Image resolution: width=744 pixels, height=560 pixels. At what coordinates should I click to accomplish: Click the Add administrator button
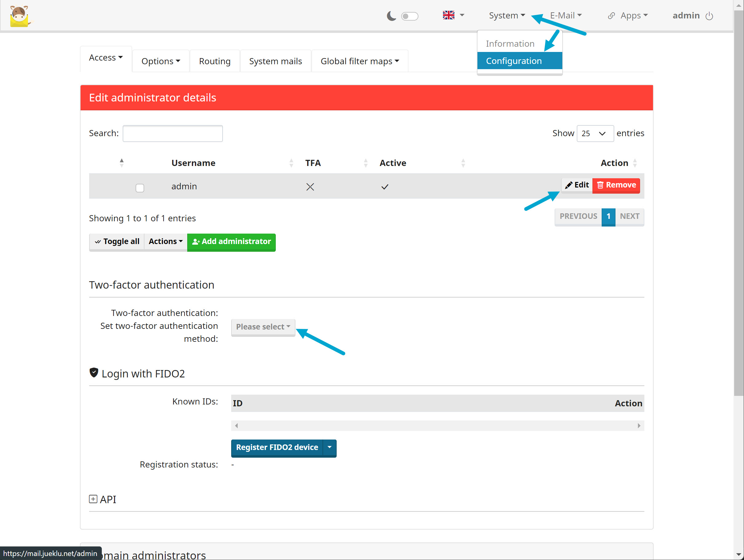tap(231, 242)
